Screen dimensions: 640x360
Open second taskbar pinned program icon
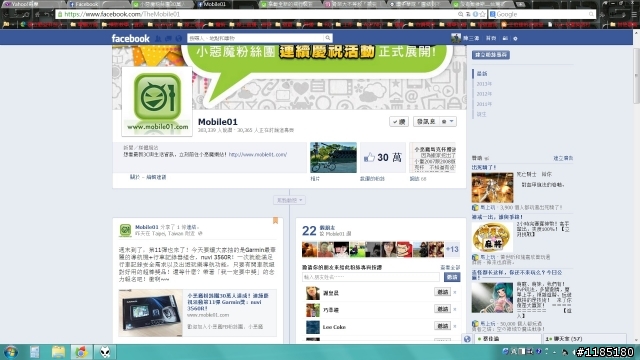coord(35,352)
